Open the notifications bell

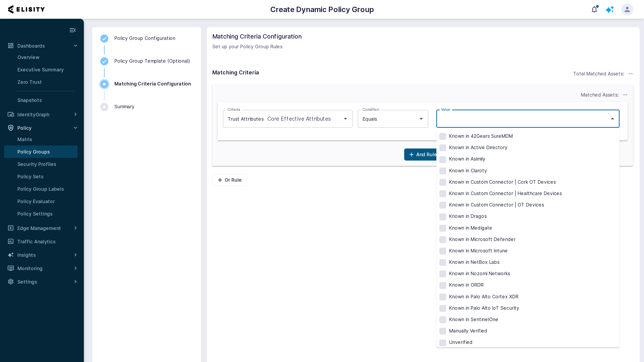tap(595, 9)
